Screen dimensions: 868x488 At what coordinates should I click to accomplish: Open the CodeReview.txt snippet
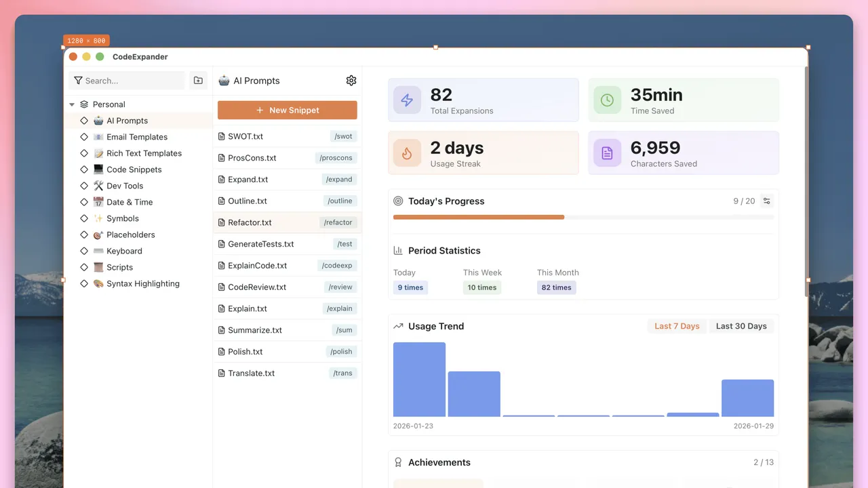[x=288, y=287]
